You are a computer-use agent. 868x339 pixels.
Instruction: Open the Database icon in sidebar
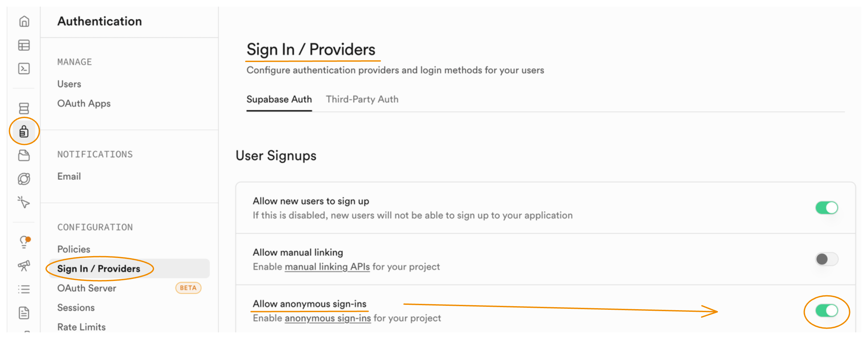click(24, 108)
